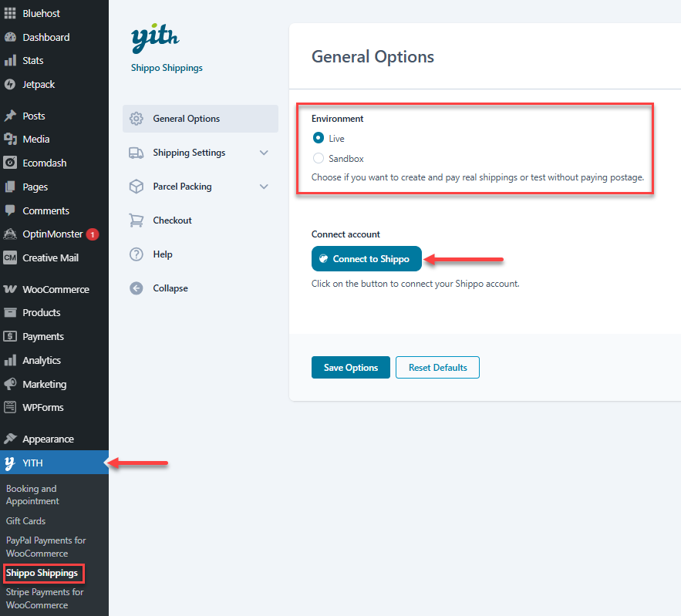
Task: Click the Save Options button
Action: [x=350, y=367]
